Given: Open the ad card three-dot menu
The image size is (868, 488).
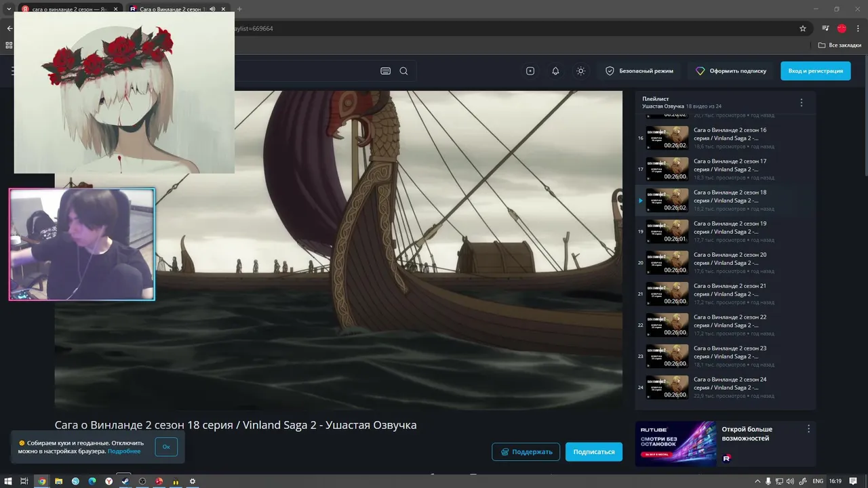Looking at the screenshot, I should click(x=808, y=429).
